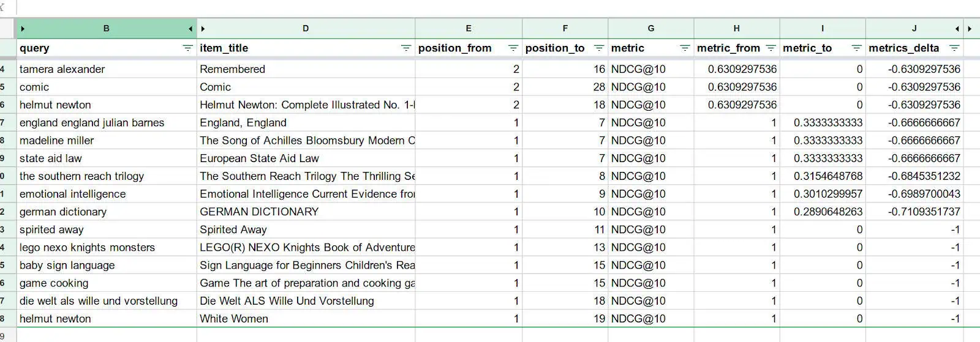Click the position_from filter icon
This screenshot has width=980, height=342.
click(x=513, y=48)
